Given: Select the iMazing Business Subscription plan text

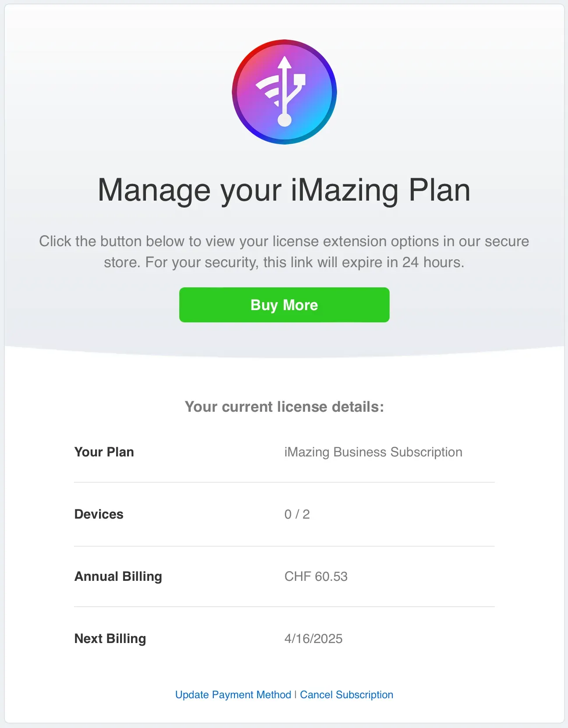Looking at the screenshot, I should (x=373, y=452).
